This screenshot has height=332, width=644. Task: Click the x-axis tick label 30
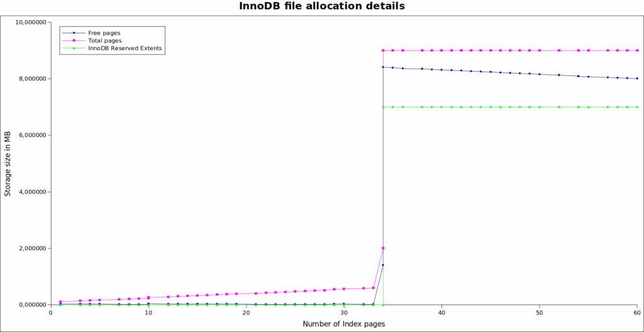[344, 313]
